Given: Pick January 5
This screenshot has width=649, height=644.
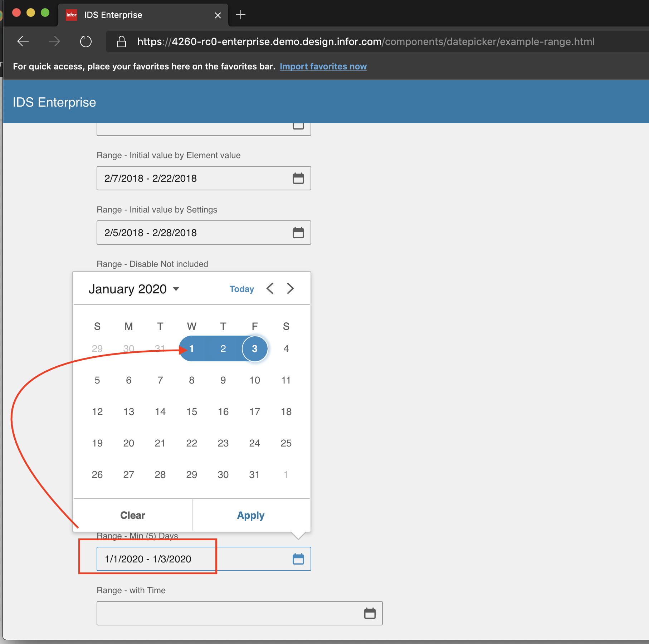Looking at the screenshot, I should click(x=97, y=380).
